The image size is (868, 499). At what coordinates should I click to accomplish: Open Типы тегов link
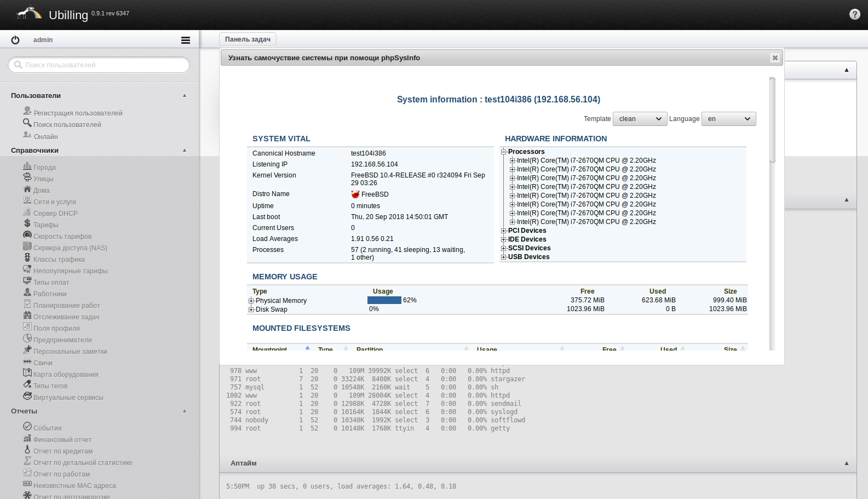click(50, 386)
